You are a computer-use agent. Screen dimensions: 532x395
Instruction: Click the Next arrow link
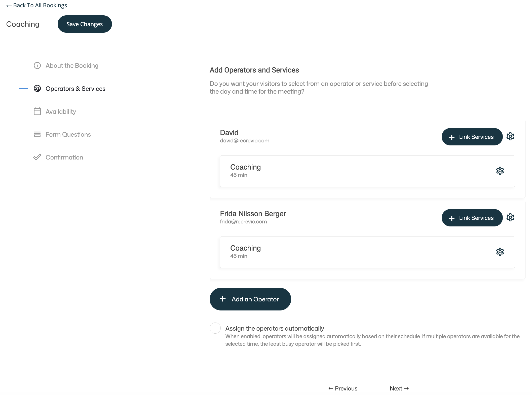(399, 388)
